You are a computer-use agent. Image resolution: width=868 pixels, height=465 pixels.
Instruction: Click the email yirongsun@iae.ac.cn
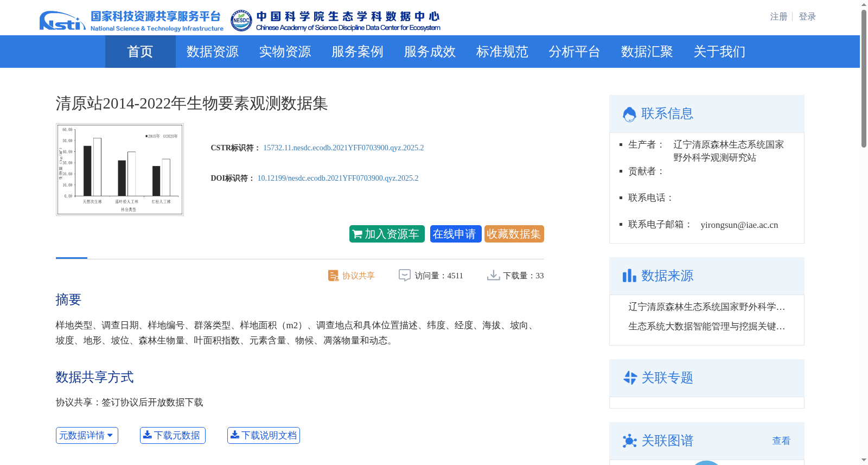(x=739, y=225)
